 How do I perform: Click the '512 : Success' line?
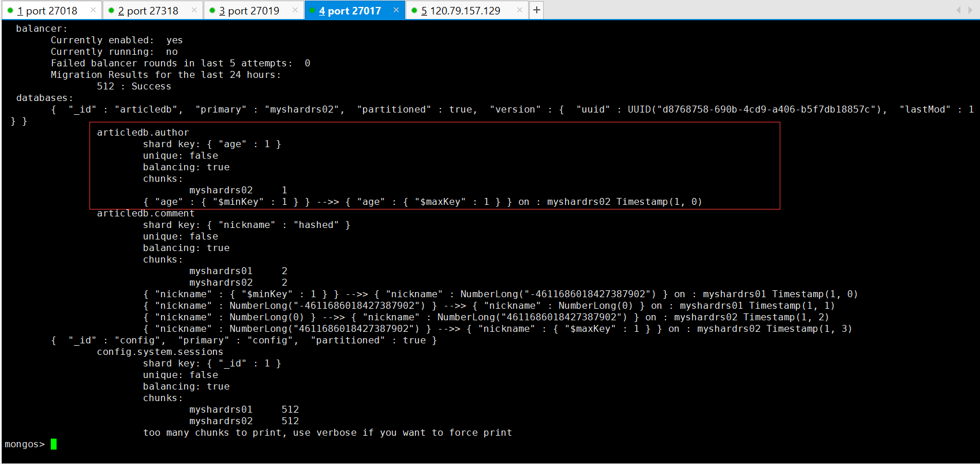click(x=134, y=86)
